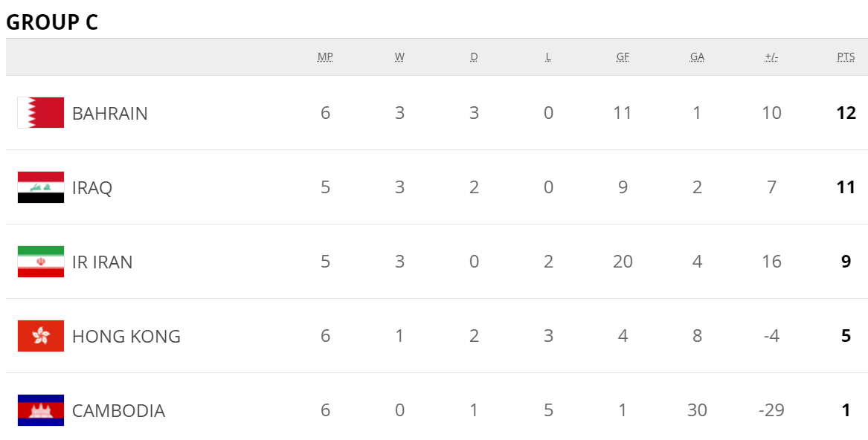The width and height of the screenshot is (868, 440).
Task: Click the L losses column header
Action: pos(548,57)
